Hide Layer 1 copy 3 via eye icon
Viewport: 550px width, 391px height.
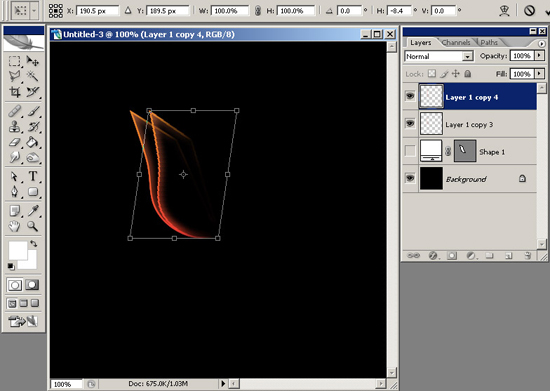(x=410, y=123)
